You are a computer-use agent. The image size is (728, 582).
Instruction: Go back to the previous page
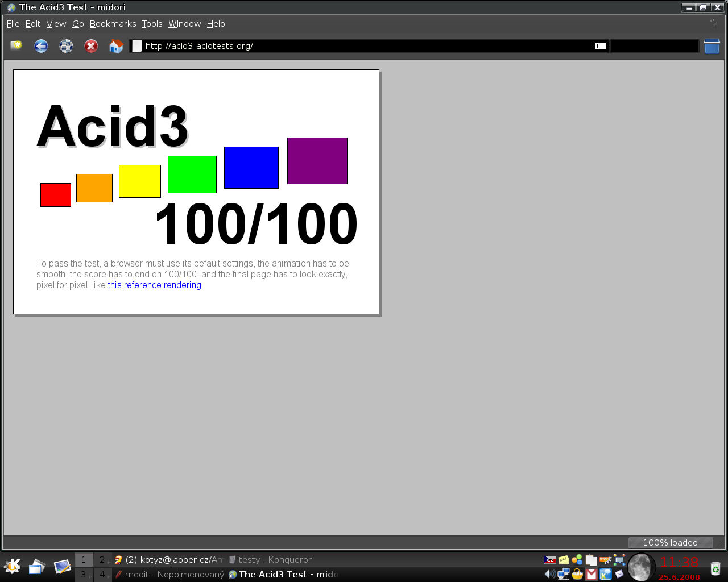pos(41,46)
